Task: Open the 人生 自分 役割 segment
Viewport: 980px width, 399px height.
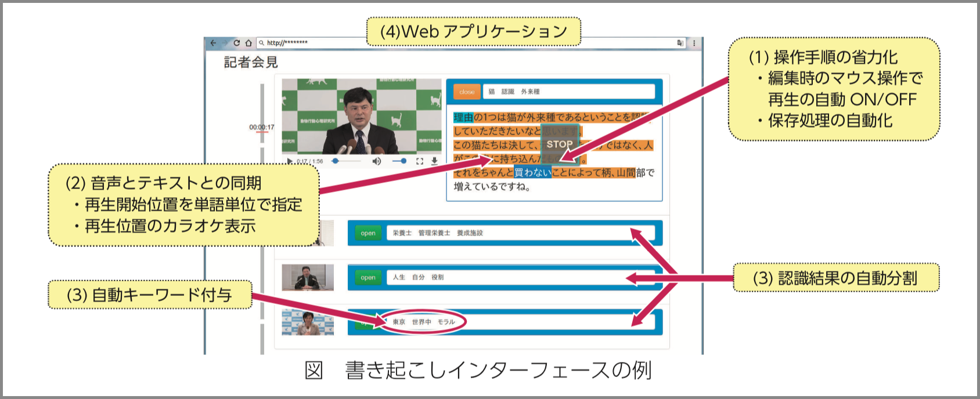Action: pyautogui.click(x=368, y=278)
